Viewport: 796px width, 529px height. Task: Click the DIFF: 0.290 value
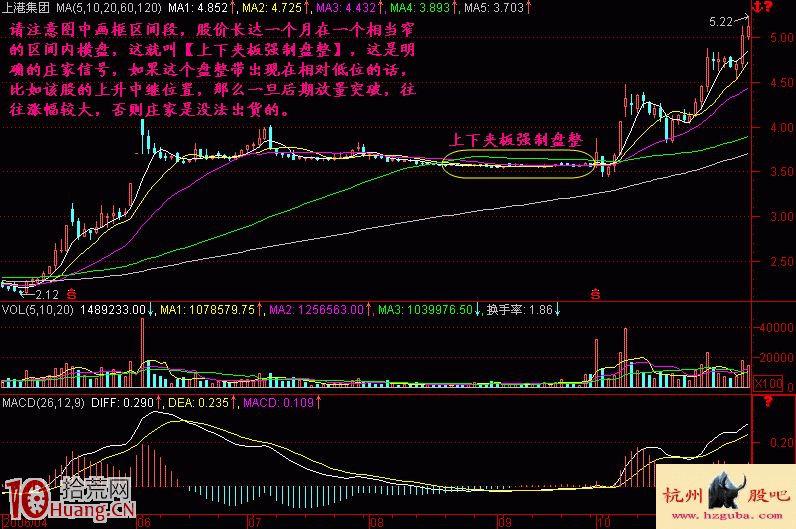pos(122,403)
